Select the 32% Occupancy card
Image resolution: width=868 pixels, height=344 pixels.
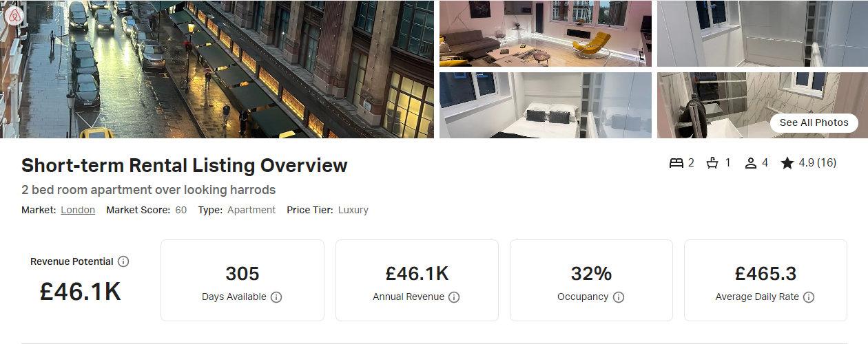point(591,280)
